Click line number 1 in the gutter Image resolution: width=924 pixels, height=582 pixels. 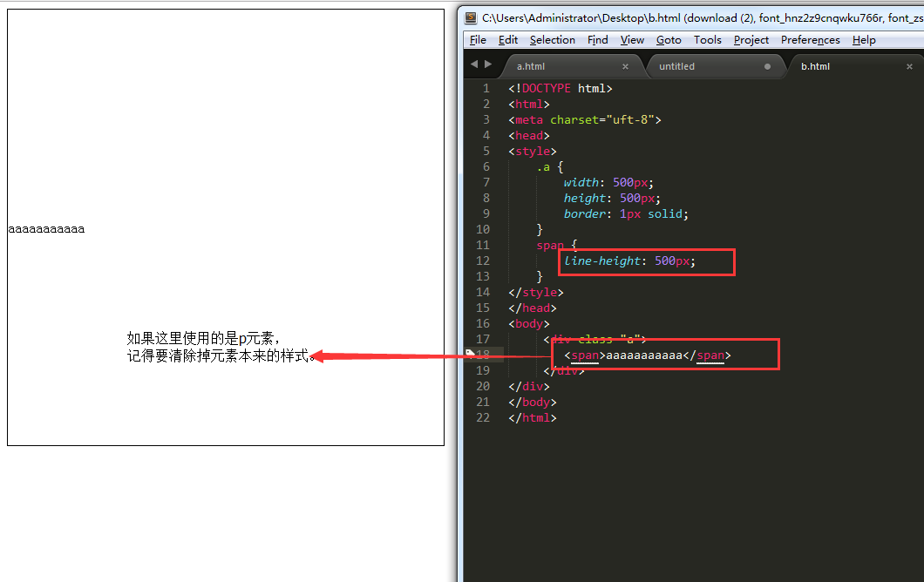486,88
